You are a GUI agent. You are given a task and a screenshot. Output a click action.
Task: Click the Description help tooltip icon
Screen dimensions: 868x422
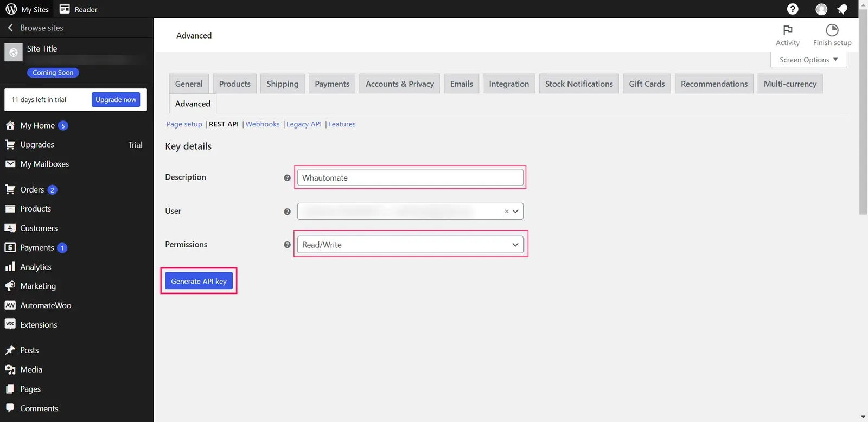point(287,178)
